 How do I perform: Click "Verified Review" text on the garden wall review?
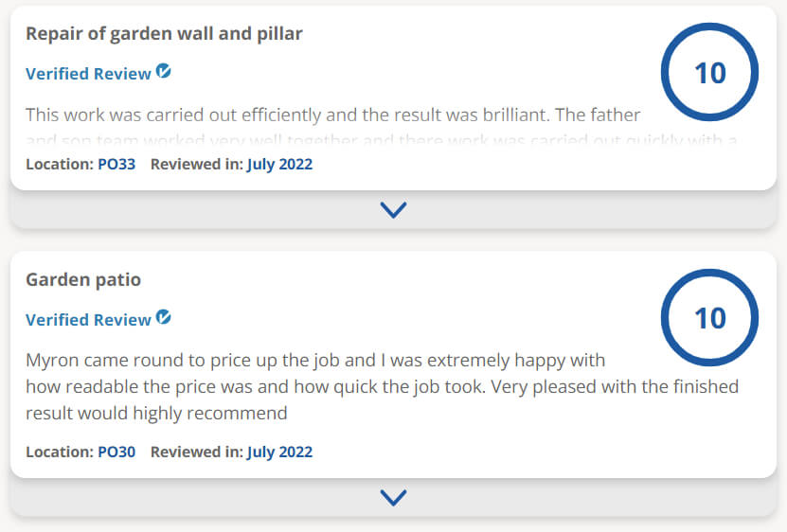pos(88,74)
